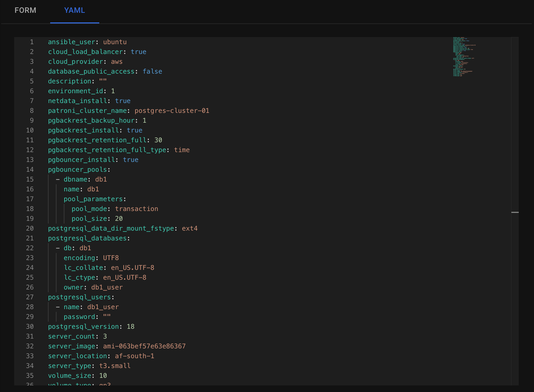Click the pool_mode transaction value
The width and height of the screenshot is (534, 392).
(136, 209)
